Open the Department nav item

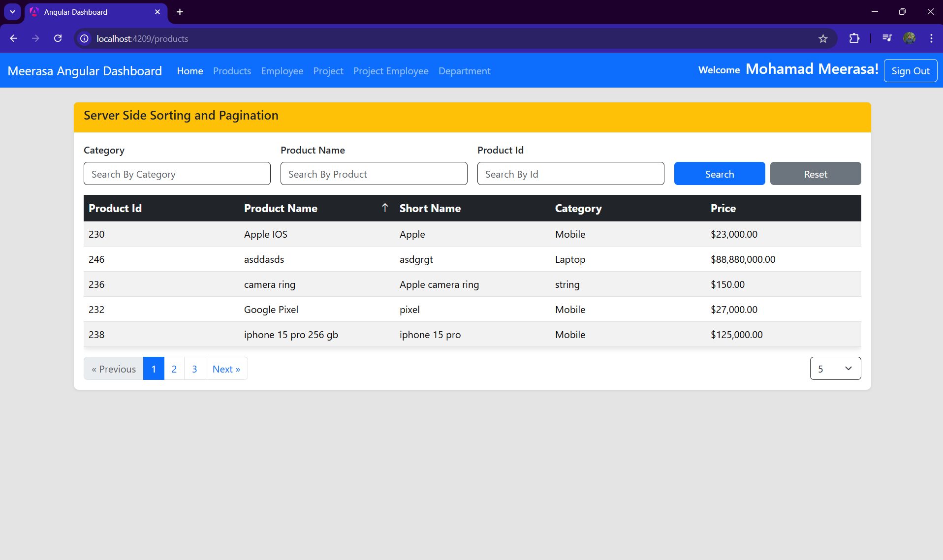pos(464,71)
